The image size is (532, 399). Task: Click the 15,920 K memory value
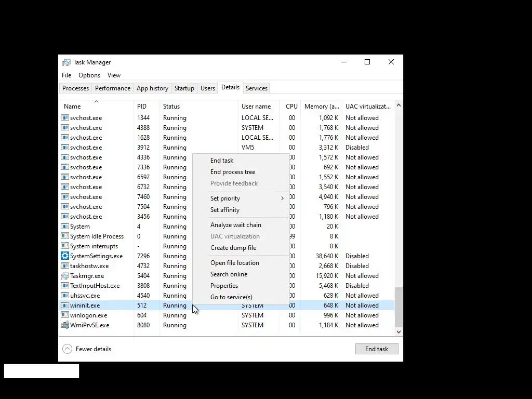tap(327, 276)
